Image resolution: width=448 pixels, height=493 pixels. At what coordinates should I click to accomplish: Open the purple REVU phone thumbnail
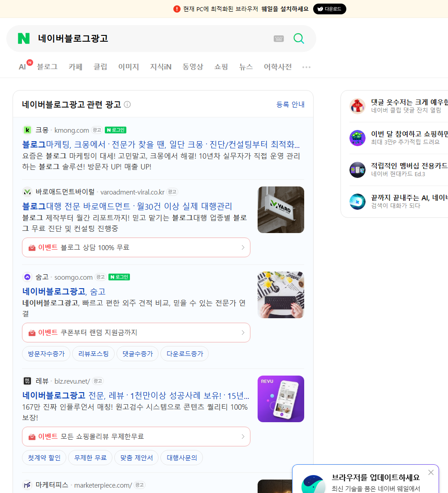click(x=281, y=399)
